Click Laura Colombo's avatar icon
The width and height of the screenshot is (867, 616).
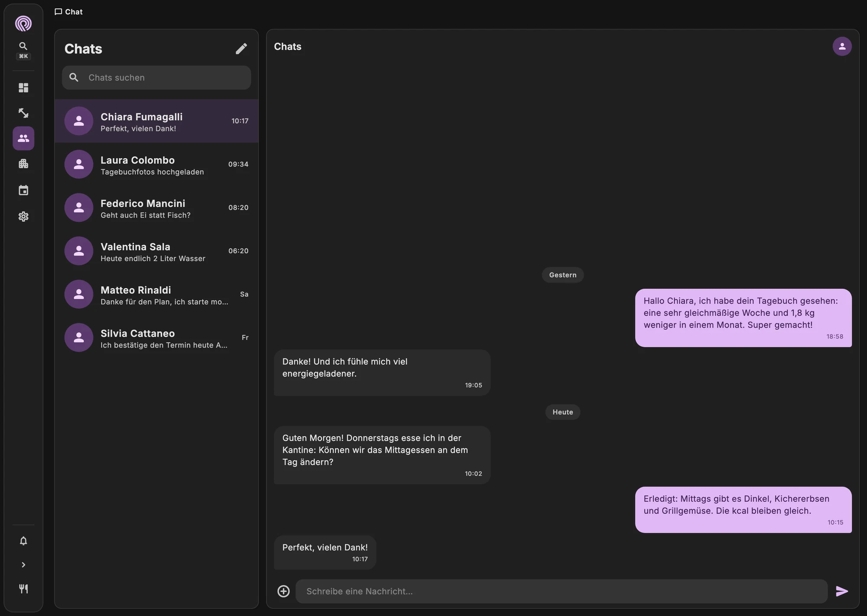pyautogui.click(x=79, y=164)
